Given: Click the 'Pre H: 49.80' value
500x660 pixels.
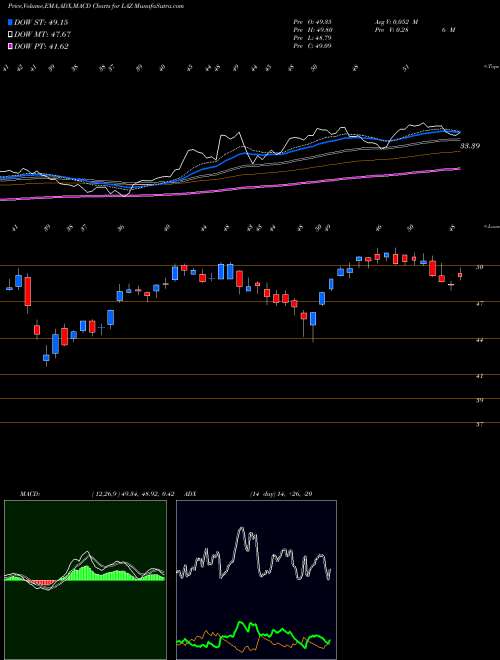Looking at the screenshot, I should point(312,30).
